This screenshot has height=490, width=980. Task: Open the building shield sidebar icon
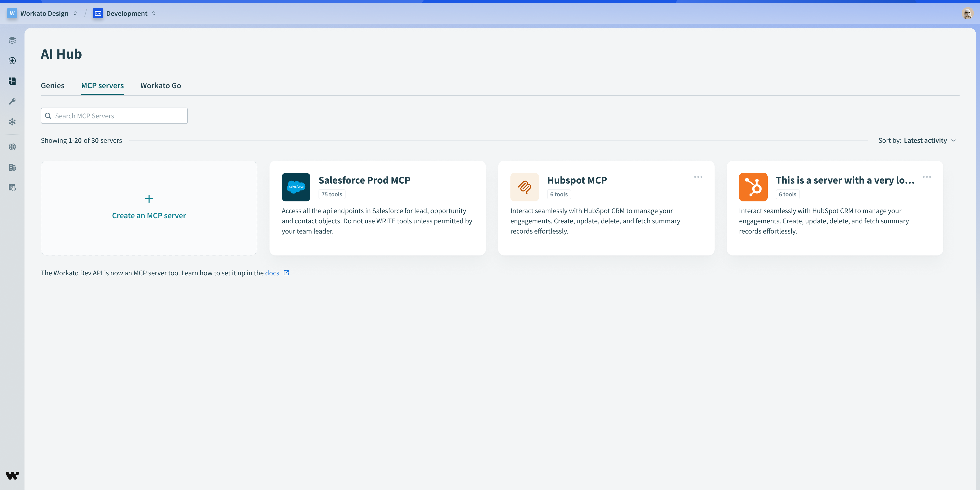pyautogui.click(x=12, y=167)
